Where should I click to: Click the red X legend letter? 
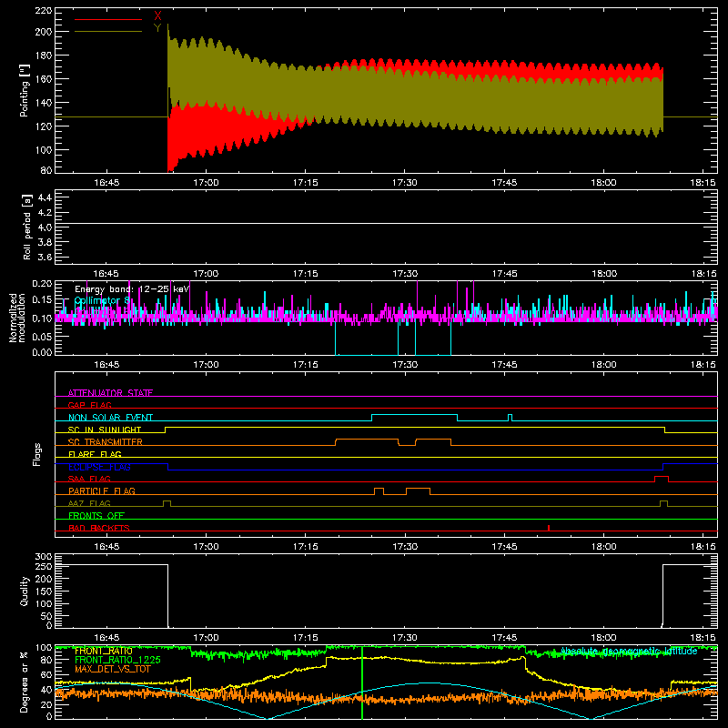(157, 15)
